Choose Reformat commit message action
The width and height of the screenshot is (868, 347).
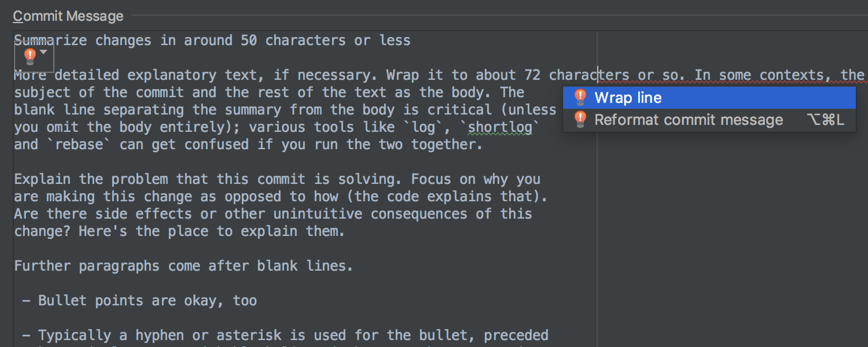709,120
